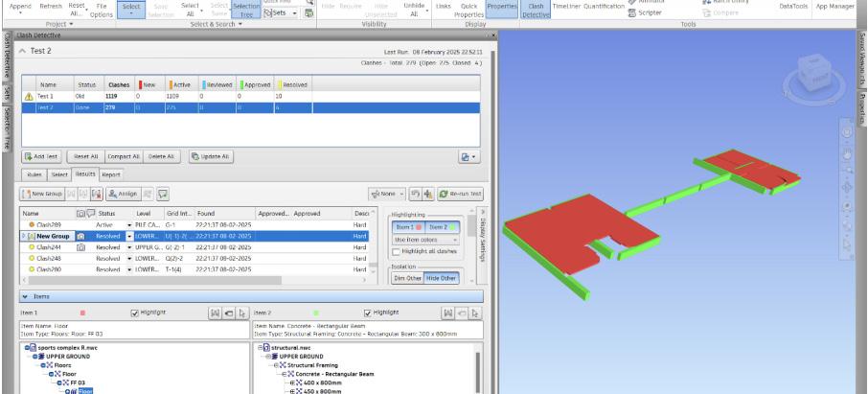Add a comment to the clash

tap(163, 194)
